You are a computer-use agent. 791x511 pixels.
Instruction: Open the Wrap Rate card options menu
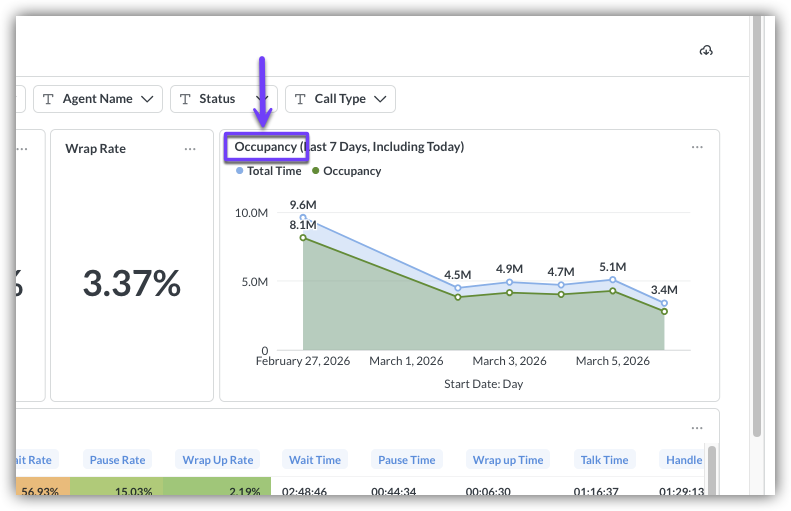tap(190, 148)
